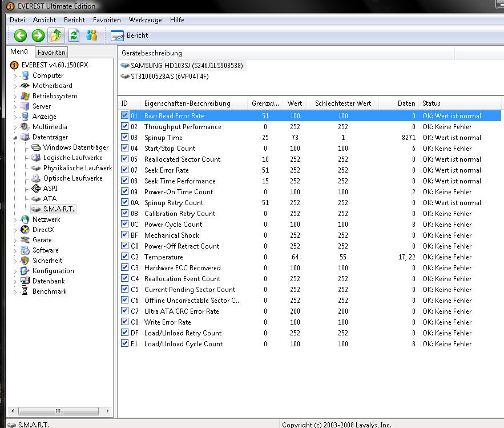Click the Geräte icon in the tree

coord(25,240)
